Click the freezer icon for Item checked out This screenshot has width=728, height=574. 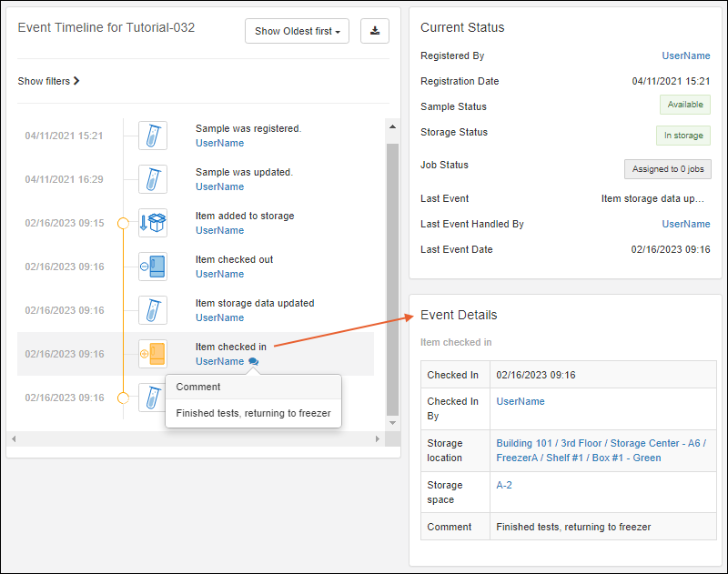pos(152,267)
